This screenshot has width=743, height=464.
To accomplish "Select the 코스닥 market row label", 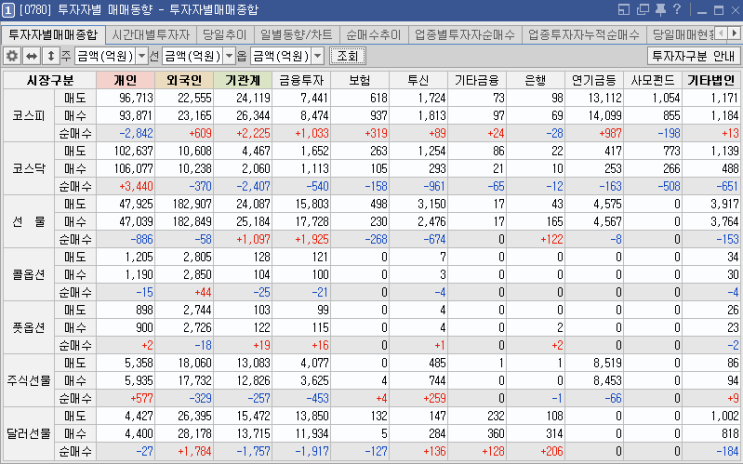I will (29, 168).
